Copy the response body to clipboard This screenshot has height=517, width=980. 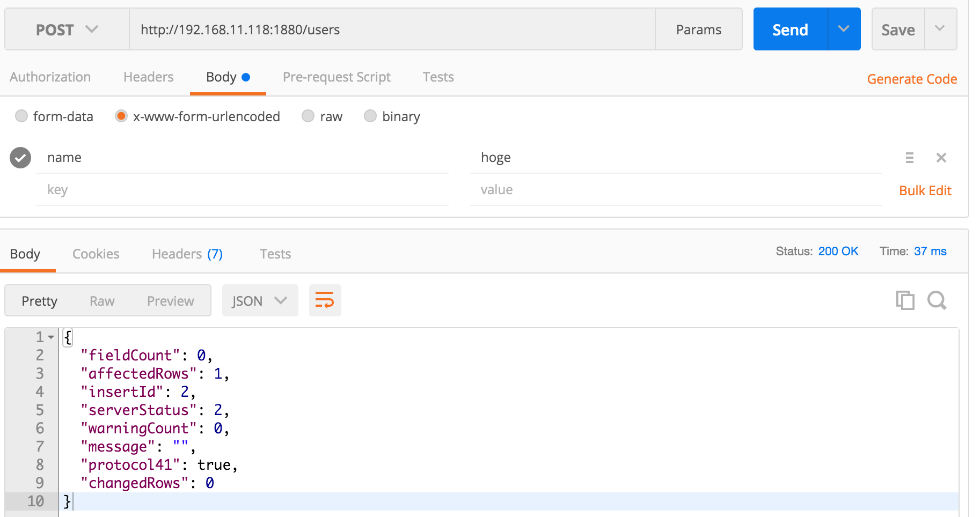tap(905, 300)
